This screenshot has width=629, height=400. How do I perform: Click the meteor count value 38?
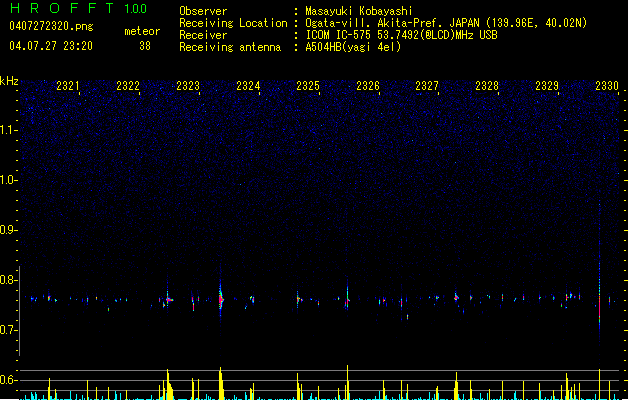pyautogui.click(x=145, y=46)
